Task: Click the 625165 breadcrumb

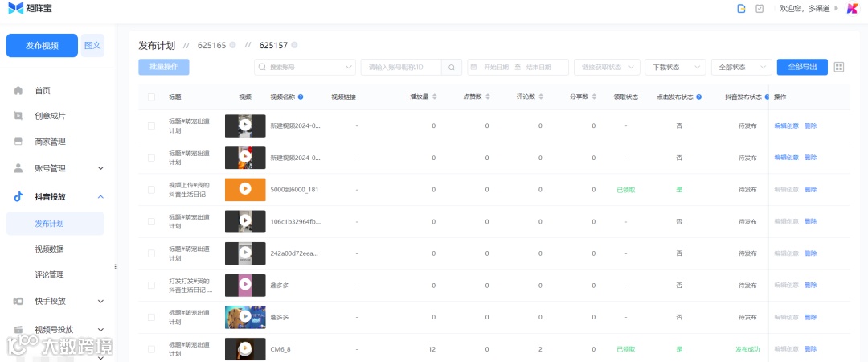Action: pos(212,46)
